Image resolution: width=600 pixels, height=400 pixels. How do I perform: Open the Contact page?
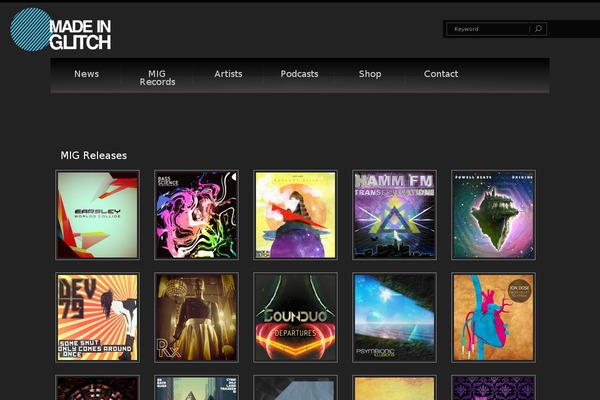coord(441,74)
